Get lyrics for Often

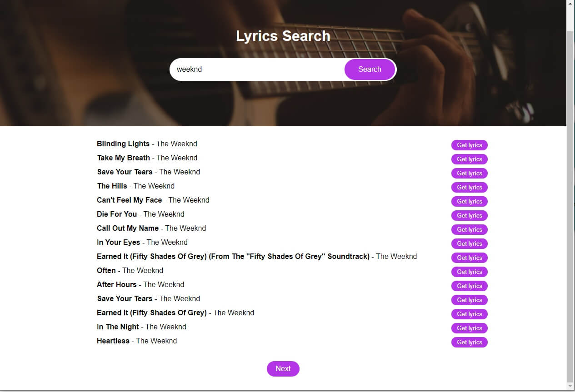click(x=469, y=272)
